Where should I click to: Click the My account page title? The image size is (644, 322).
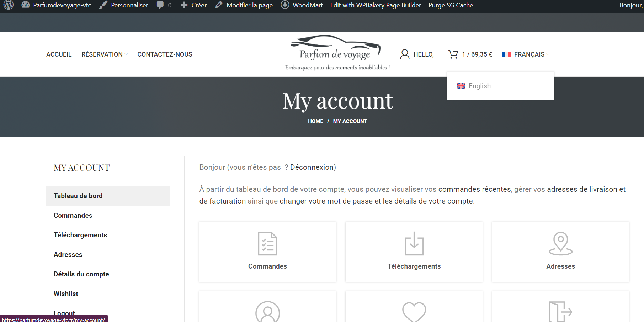[x=338, y=101]
